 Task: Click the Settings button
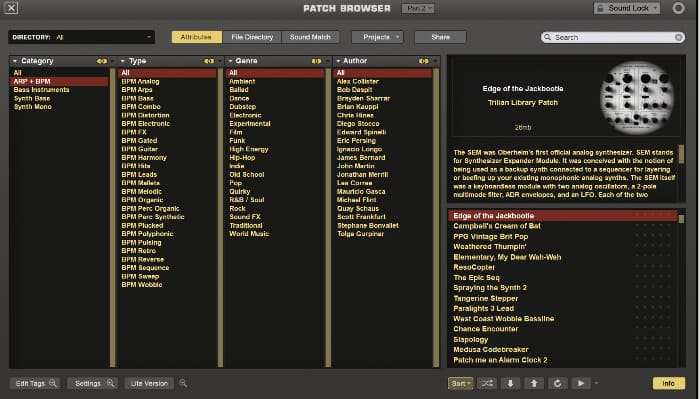92,383
